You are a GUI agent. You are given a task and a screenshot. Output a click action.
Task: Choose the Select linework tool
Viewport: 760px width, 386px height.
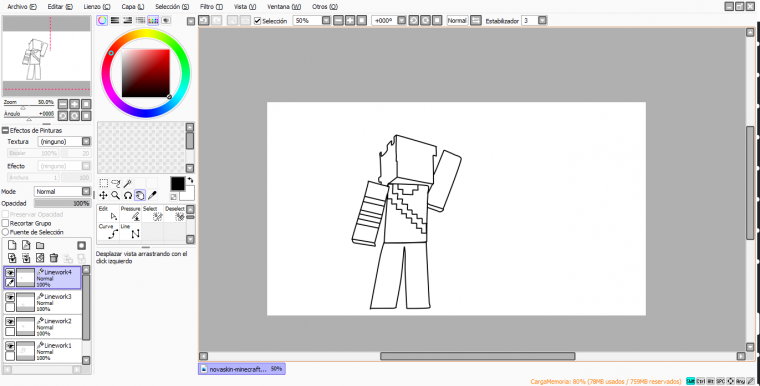[x=153, y=214]
